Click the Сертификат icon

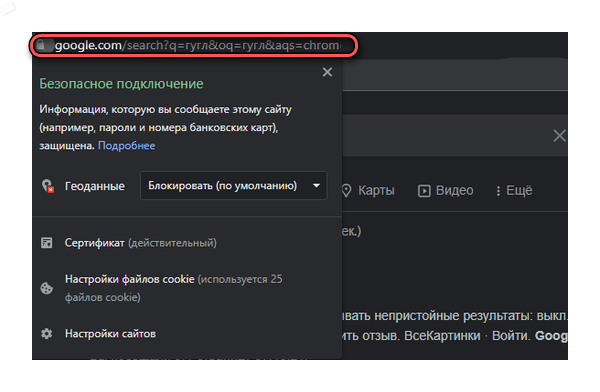pyautogui.click(x=47, y=243)
